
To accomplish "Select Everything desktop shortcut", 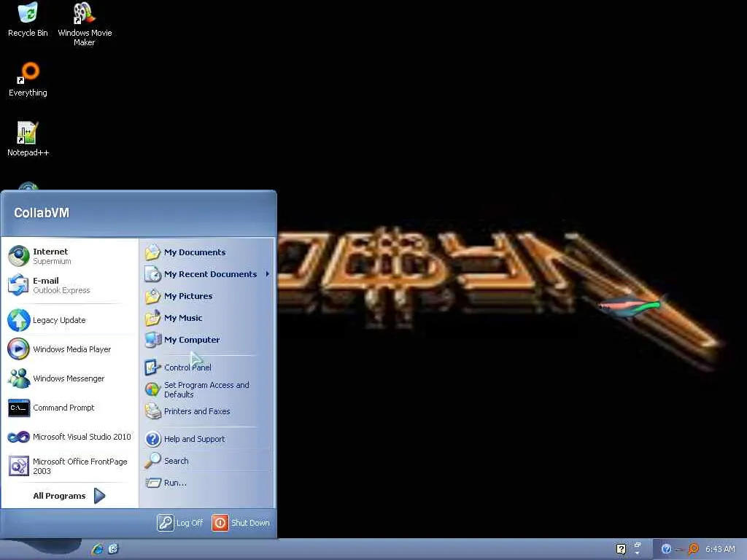I will pyautogui.click(x=28, y=79).
